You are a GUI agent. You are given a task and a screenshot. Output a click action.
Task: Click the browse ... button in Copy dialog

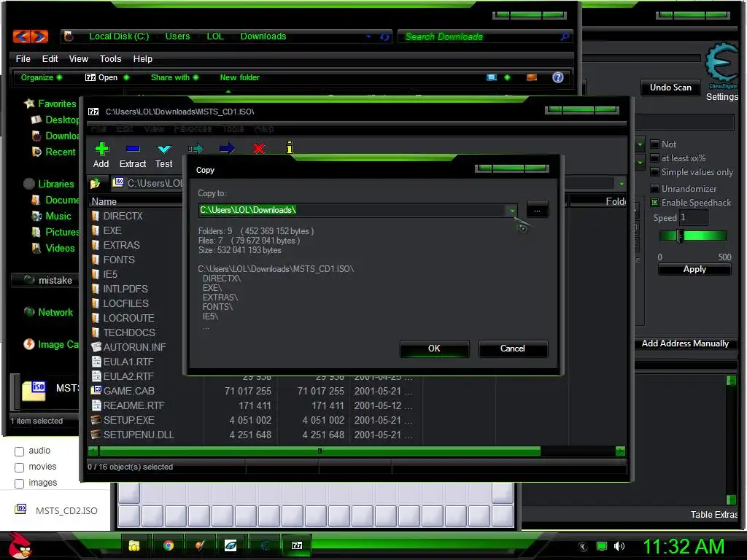(x=537, y=209)
